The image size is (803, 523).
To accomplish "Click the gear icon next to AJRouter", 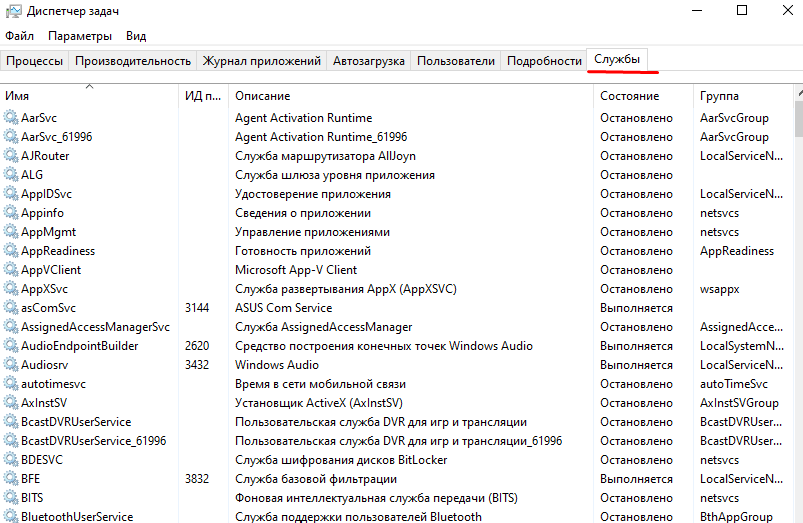I will coord(11,156).
